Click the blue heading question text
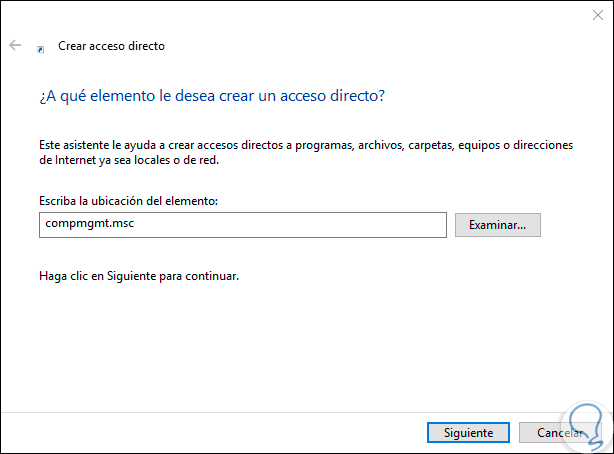 (x=211, y=96)
